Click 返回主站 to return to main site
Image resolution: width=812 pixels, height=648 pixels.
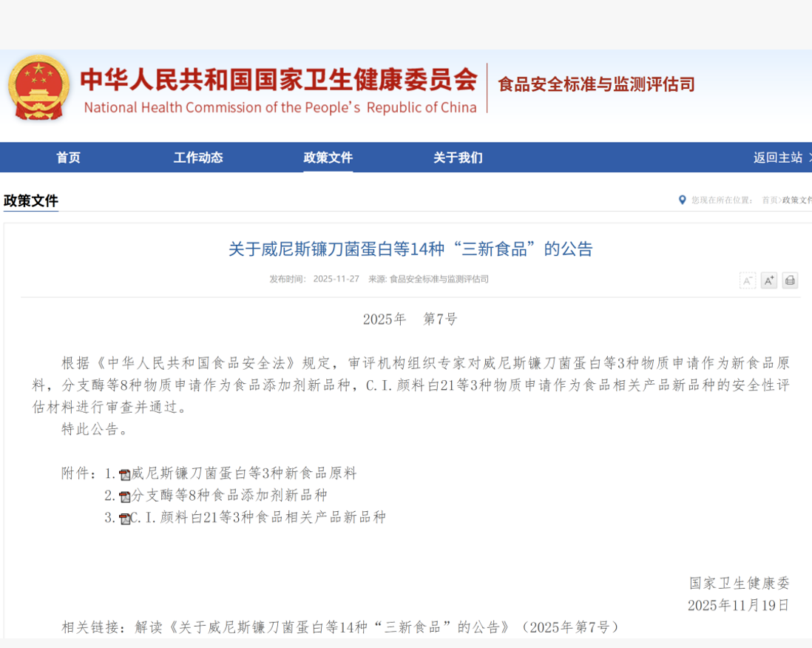779,158
